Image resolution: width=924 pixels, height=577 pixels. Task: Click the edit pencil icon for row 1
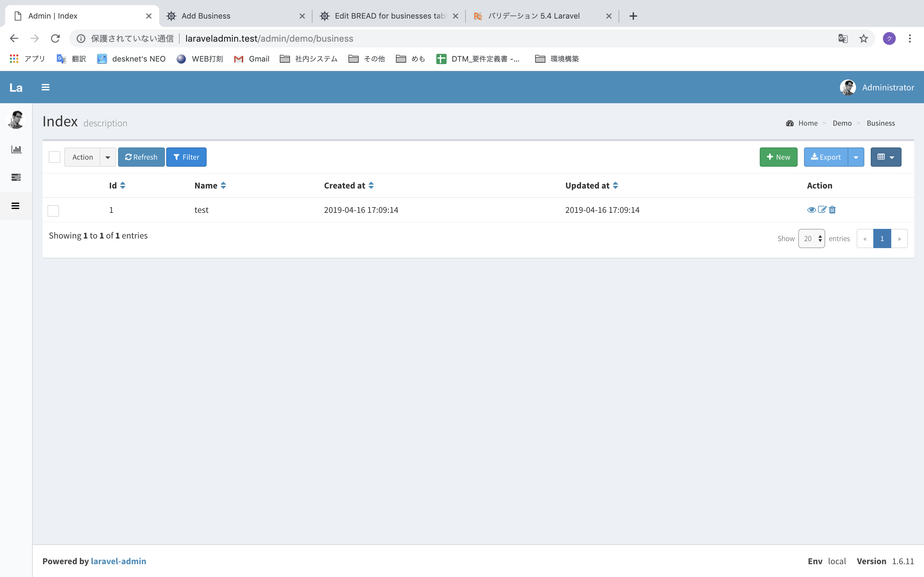822,210
